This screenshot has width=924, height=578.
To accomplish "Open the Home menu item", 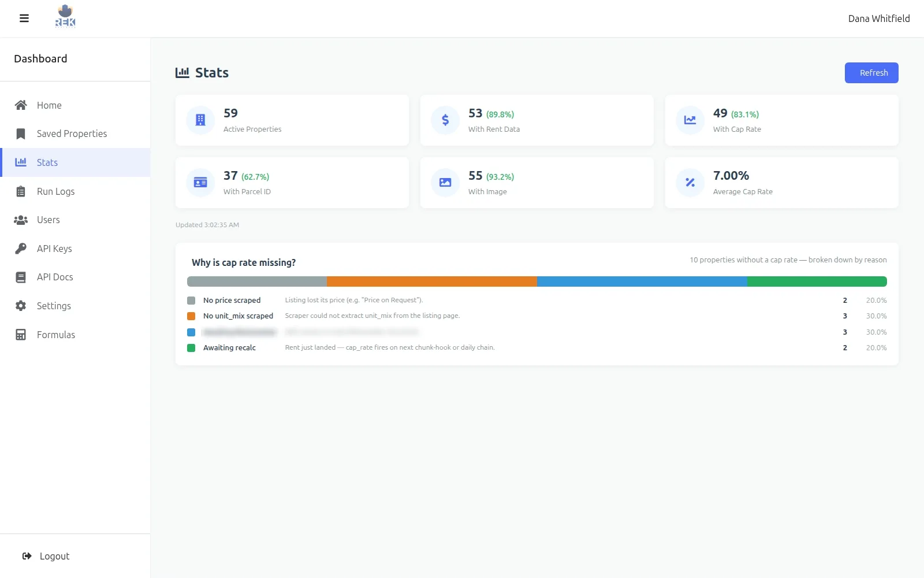I will coord(75,105).
